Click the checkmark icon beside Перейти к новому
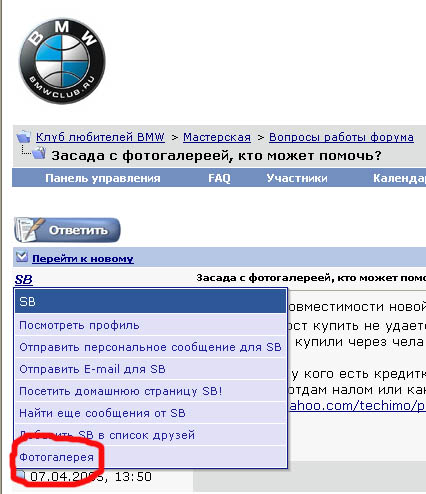426x494 pixels. (22, 257)
